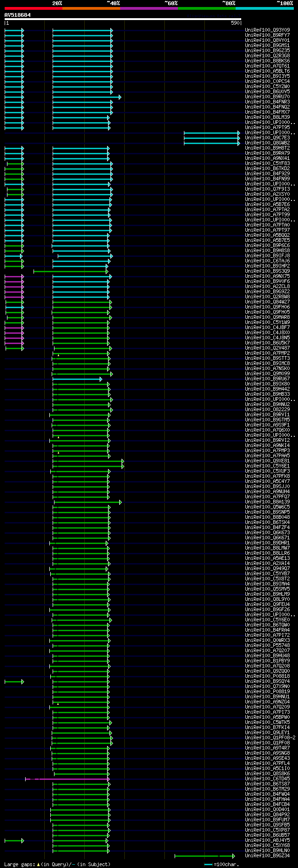Click label UniRef100_Q6K673
The height and width of the screenshot is (868, 298).
(x=267, y=533)
